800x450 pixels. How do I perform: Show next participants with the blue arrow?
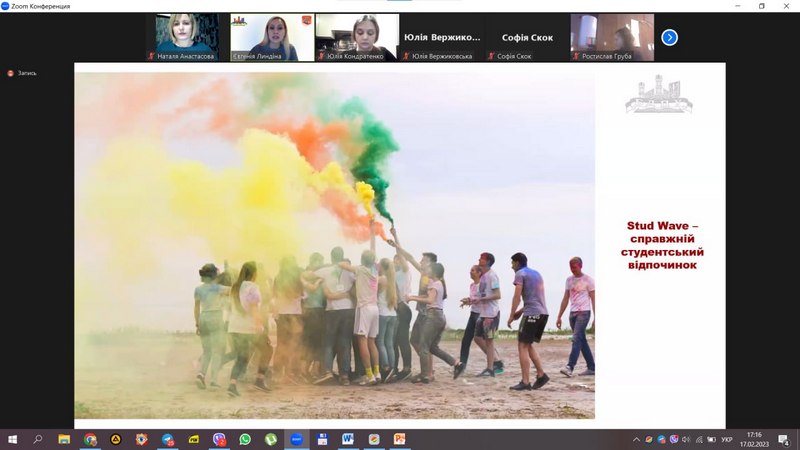click(669, 37)
